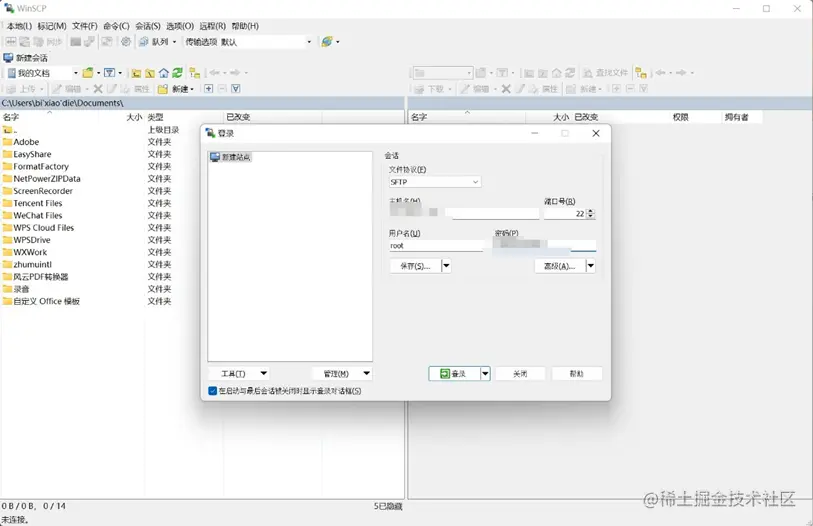Select the FormatFactory folder

pos(41,166)
